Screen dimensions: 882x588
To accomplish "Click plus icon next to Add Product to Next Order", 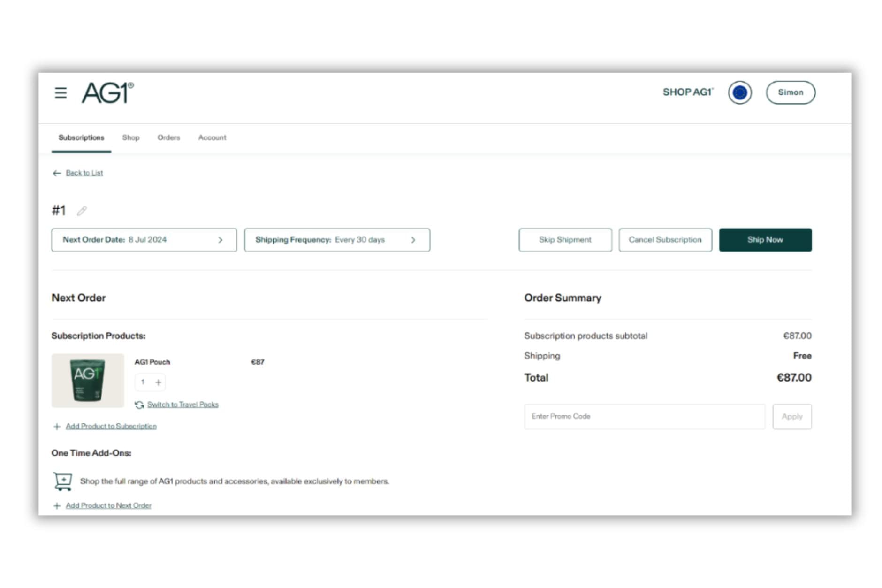I will (x=57, y=506).
